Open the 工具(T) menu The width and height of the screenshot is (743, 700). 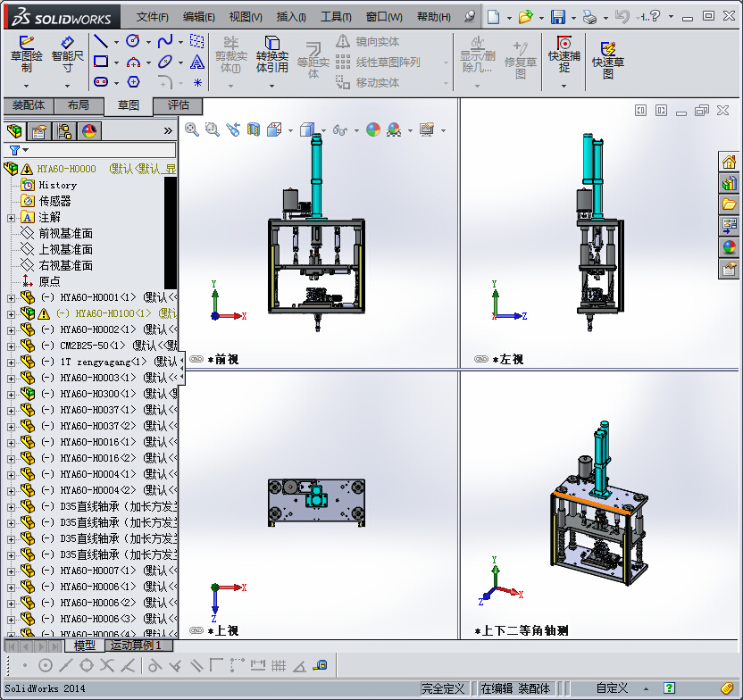336,17
